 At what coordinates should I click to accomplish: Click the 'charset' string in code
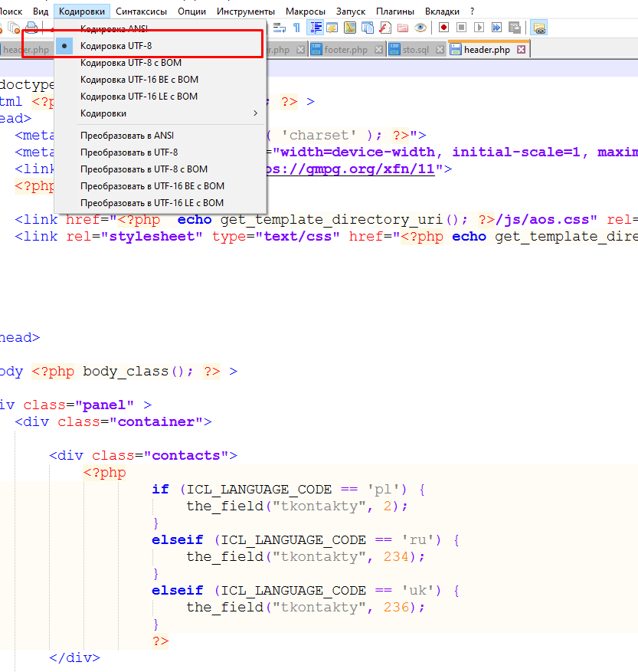click(319, 136)
